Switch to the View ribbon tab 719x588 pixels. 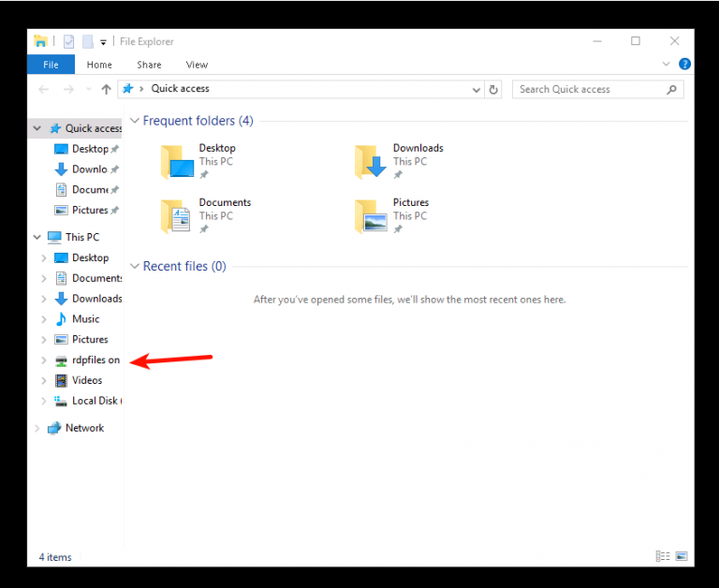click(x=197, y=65)
